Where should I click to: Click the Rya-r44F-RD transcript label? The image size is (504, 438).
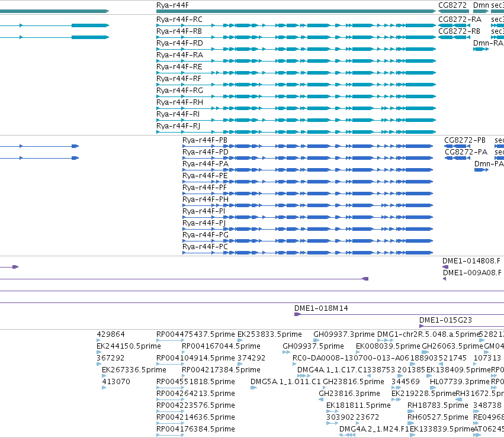coord(179,43)
